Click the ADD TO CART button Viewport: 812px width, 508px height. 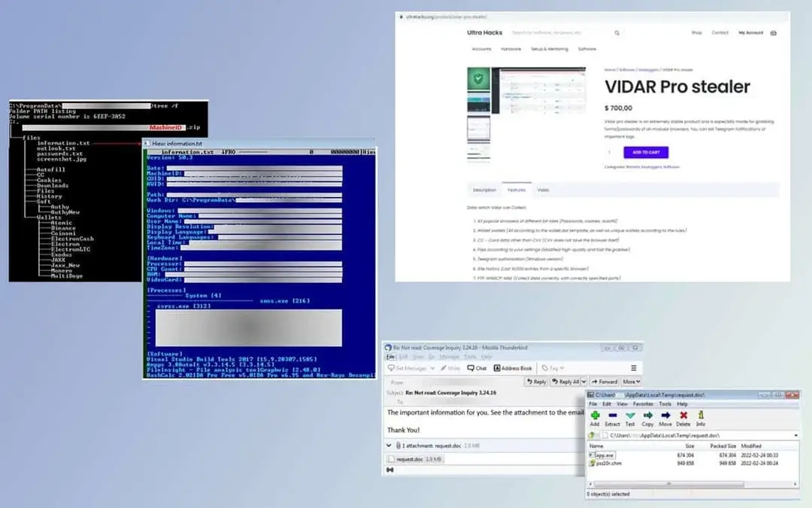[646, 152]
